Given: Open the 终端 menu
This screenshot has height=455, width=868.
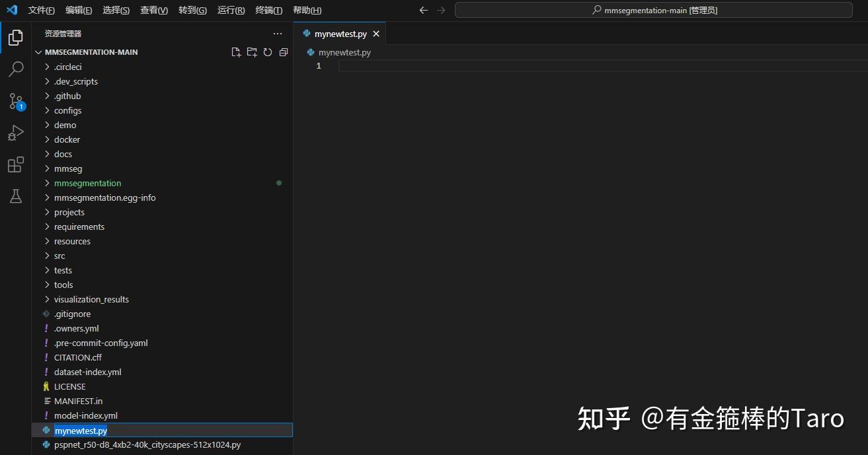Looking at the screenshot, I should pyautogui.click(x=268, y=10).
